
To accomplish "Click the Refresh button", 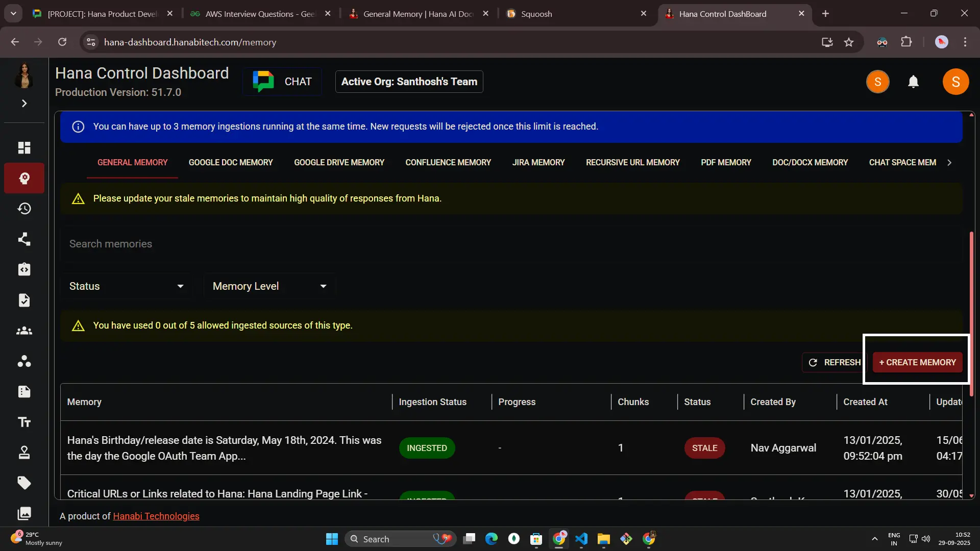I will [x=834, y=362].
